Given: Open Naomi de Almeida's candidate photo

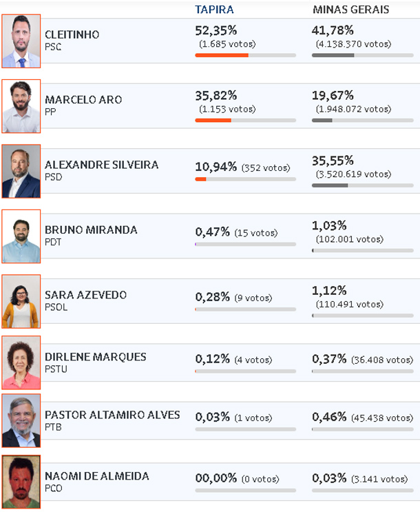Looking at the screenshot, I should coord(21,482).
